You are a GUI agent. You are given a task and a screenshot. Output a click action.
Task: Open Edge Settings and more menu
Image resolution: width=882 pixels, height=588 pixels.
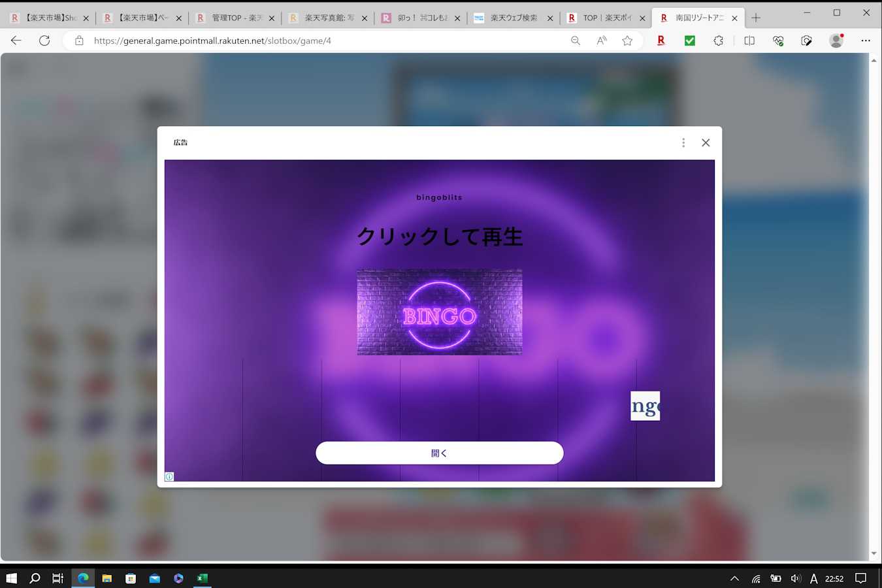point(866,41)
